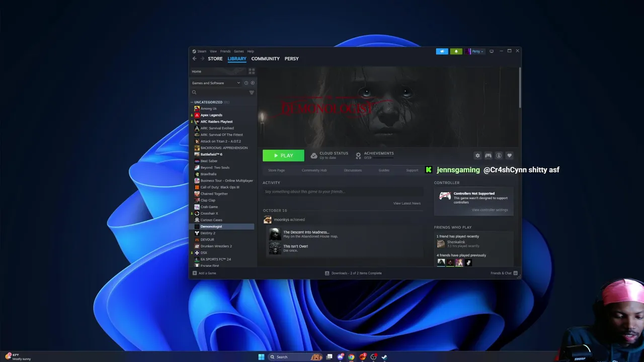Switch to Big Picture mode icon

click(492, 51)
